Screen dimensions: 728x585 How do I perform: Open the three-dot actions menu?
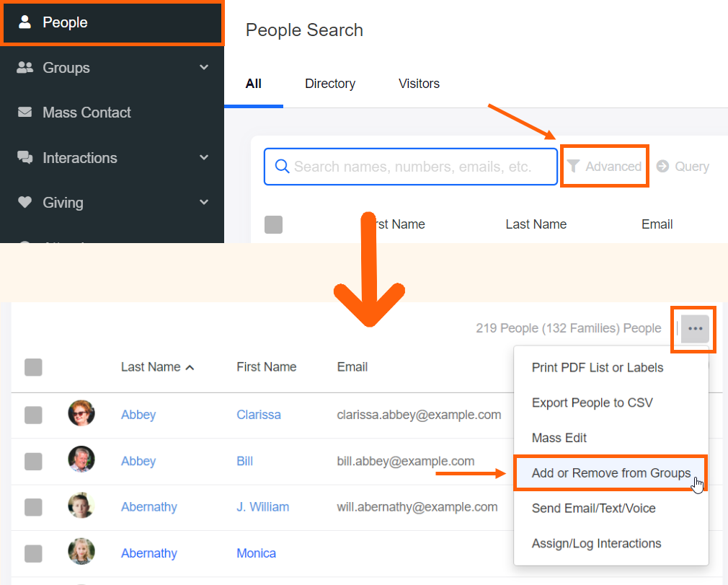(x=693, y=329)
